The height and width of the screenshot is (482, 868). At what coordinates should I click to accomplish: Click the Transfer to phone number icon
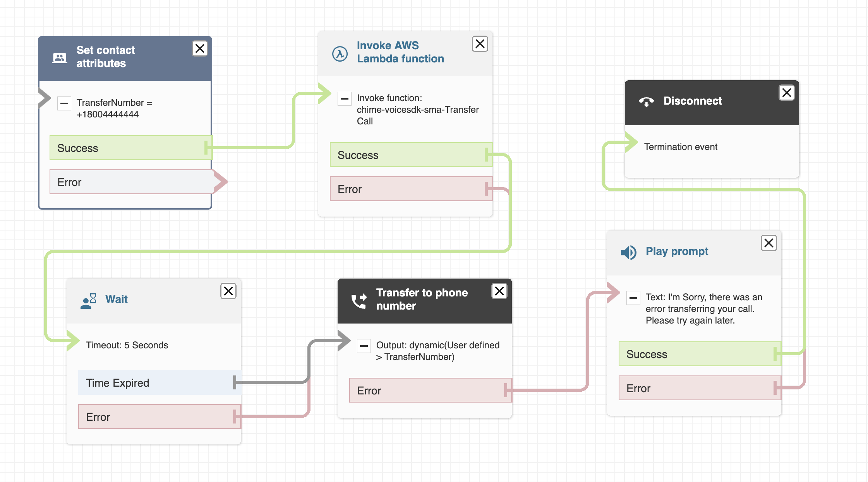pos(359,301)
